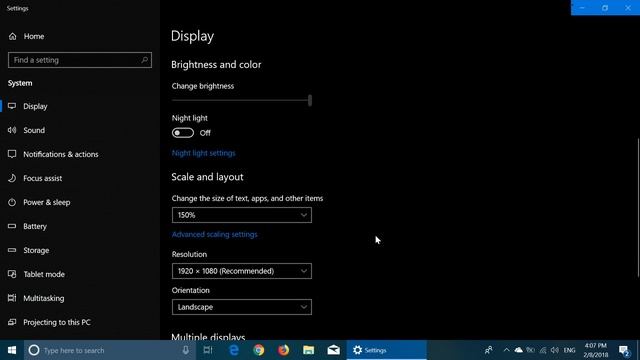
Task: Open Projecting to this PC settings
Action: tap(57, 322)
